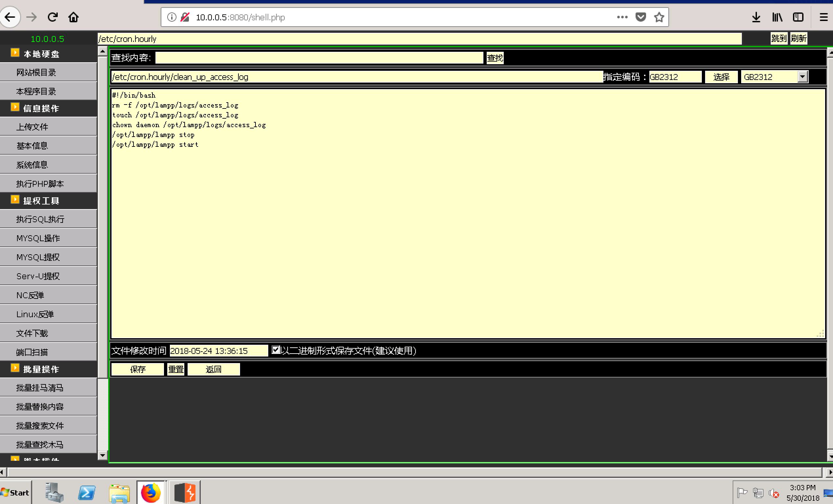Toggle the save in binary form checkbox

pos(275,350)
